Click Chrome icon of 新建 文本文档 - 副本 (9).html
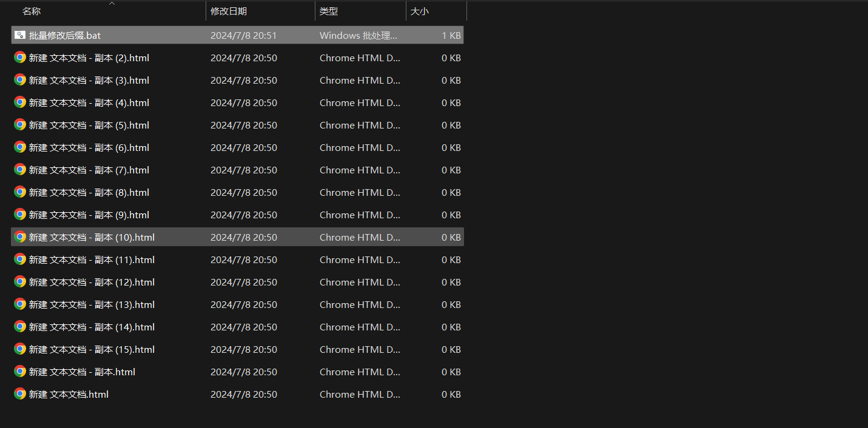 (20, 215)
